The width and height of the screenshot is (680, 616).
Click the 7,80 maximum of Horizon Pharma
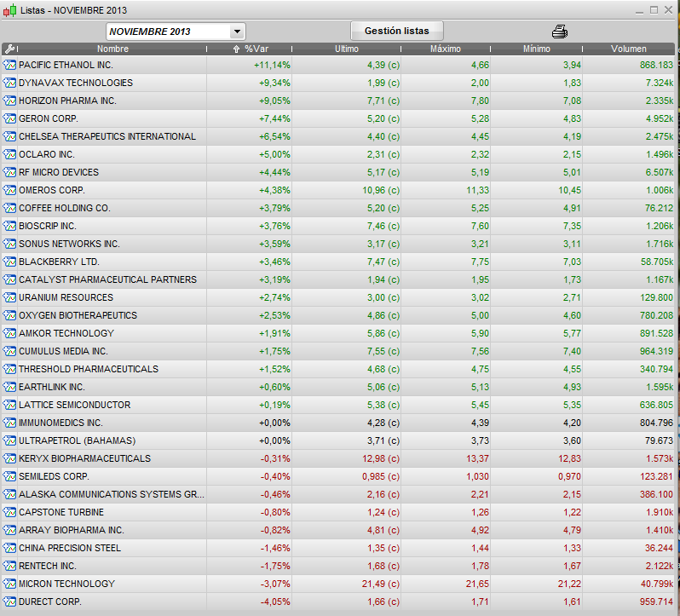(x=480, y=101)
